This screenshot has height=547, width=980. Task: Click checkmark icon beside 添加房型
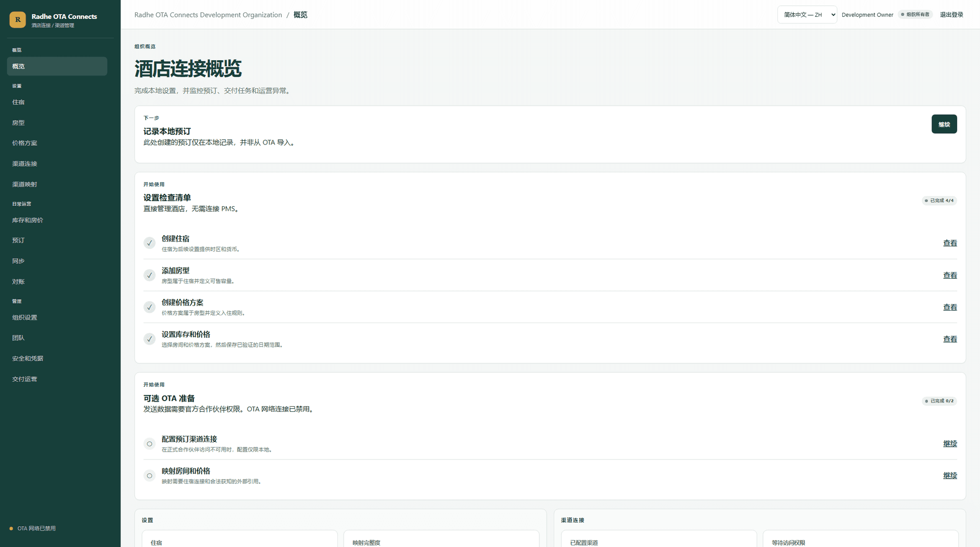tap(150, 276)
